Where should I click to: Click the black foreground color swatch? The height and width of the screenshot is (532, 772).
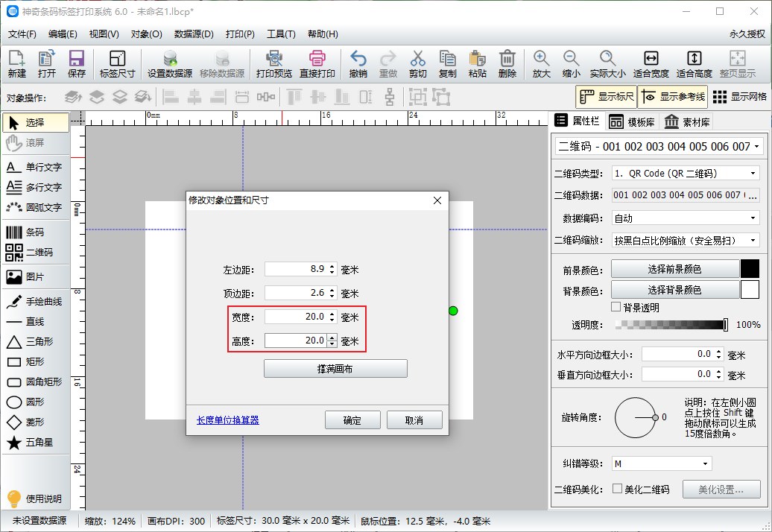750,269
